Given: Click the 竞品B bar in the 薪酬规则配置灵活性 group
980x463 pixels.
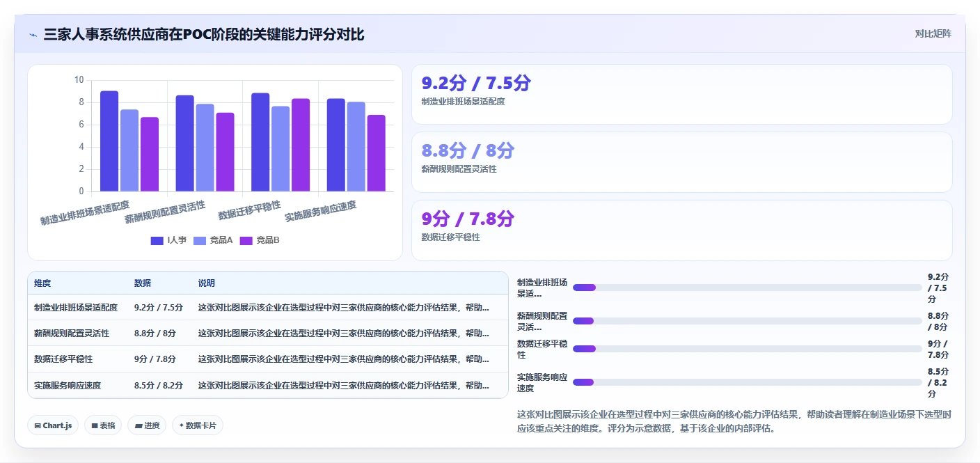Looking at the screenshot, I should click(225, 152).
